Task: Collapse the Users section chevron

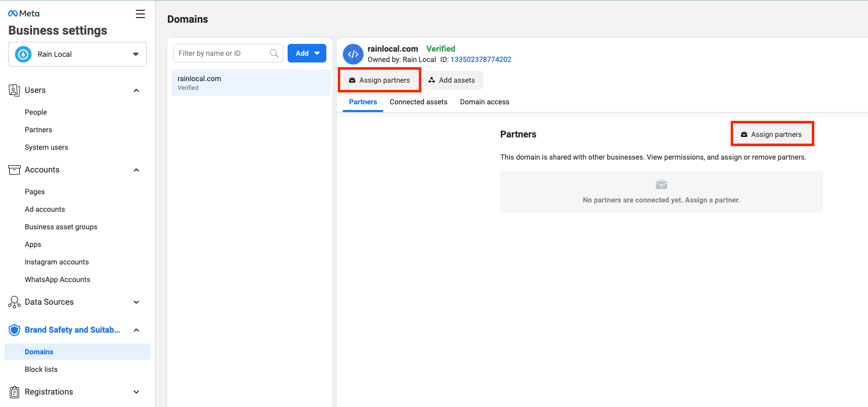Action: 136,90
